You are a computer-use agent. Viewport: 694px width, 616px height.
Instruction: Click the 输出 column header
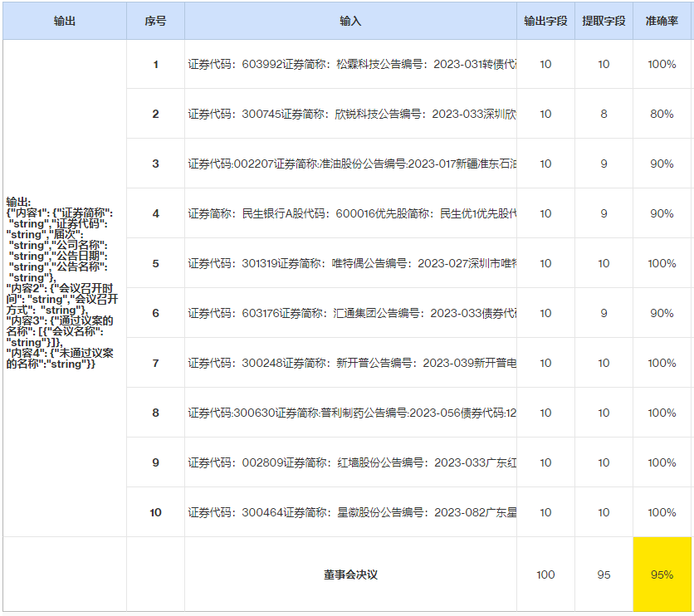[64, 21]
